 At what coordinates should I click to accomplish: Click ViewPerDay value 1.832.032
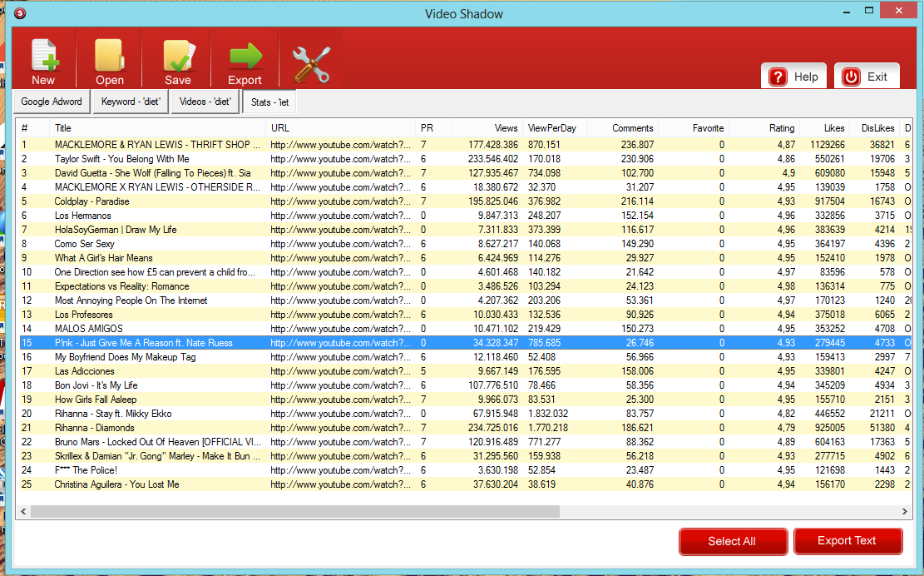point(548,414)
